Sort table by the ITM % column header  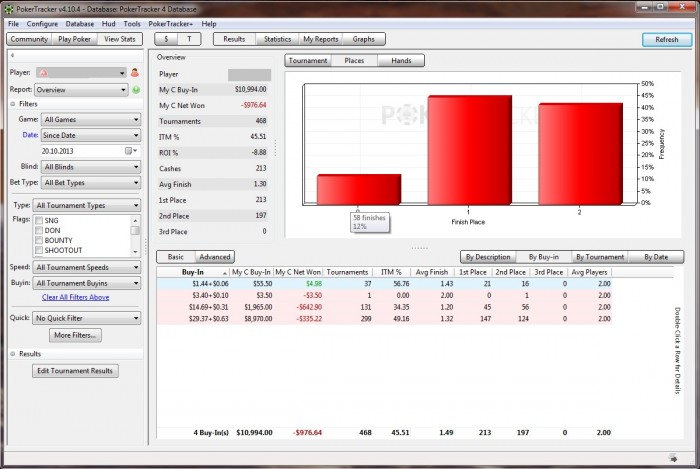tap(391, 272)
